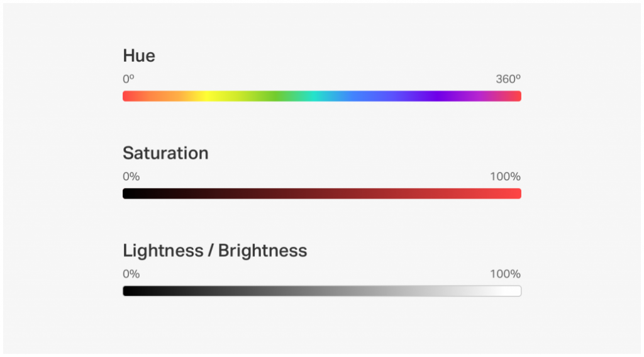The width and height of the screenshot is (644, 357).
Task: Click the 0° label above Hue bar
Action: point(128,79)
